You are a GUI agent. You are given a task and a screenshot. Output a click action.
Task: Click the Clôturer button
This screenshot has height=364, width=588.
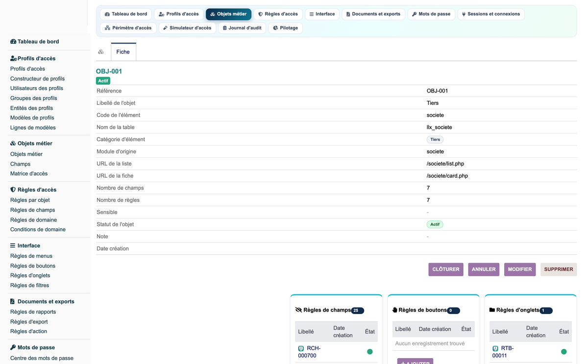coord(446,269)
